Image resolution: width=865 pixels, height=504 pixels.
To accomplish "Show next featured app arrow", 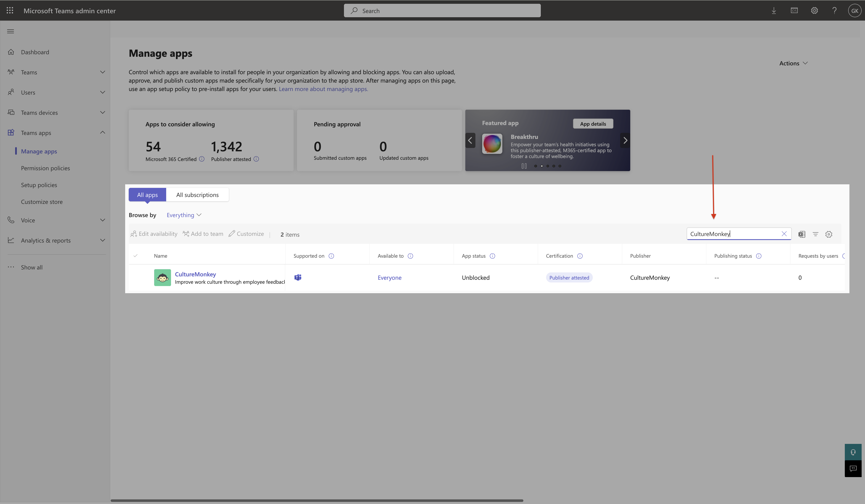I will pos(625,140).
